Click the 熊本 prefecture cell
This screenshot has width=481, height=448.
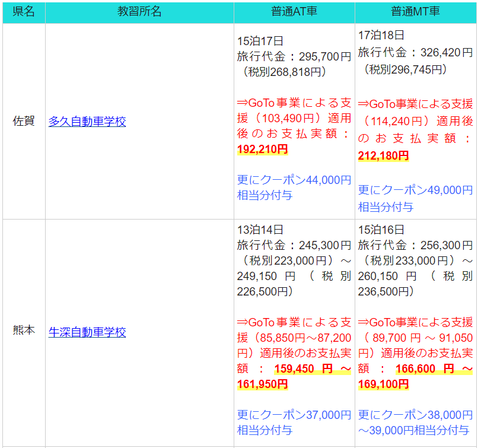(x=24, y=332)
